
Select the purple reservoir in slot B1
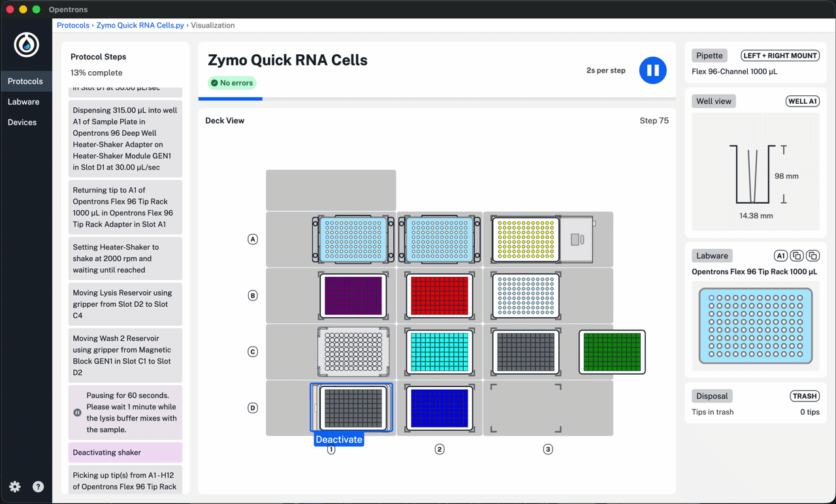point(353,296)
